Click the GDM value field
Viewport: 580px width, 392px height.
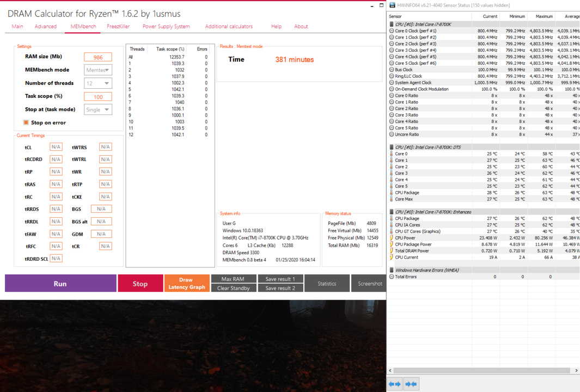pos(101,234)
